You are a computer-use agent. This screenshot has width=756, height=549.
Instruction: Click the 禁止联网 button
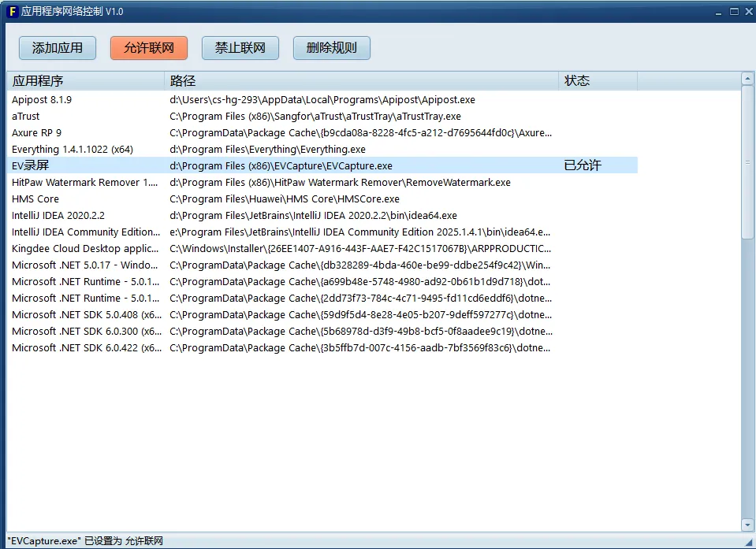point(240,48)
